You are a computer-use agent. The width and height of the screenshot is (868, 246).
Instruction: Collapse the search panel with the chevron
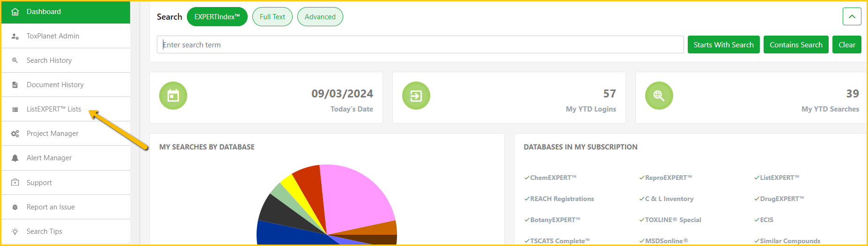852,16
